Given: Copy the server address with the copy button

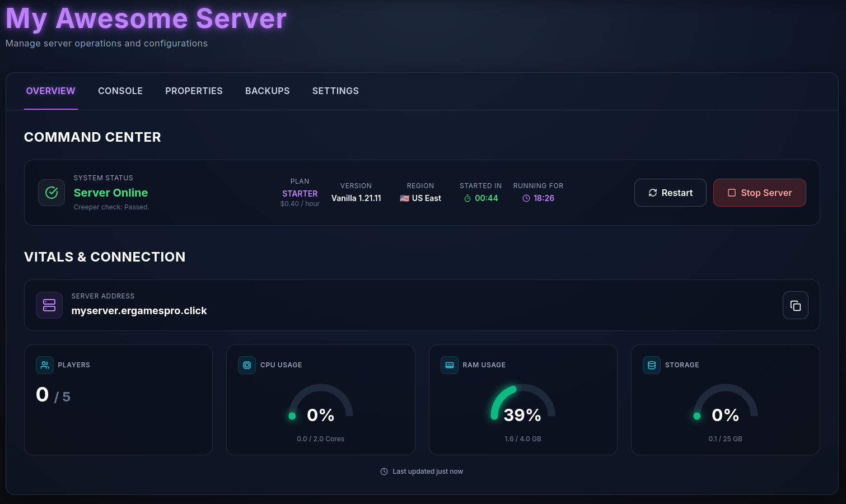Looking at the screenshot, I should 795,305.
